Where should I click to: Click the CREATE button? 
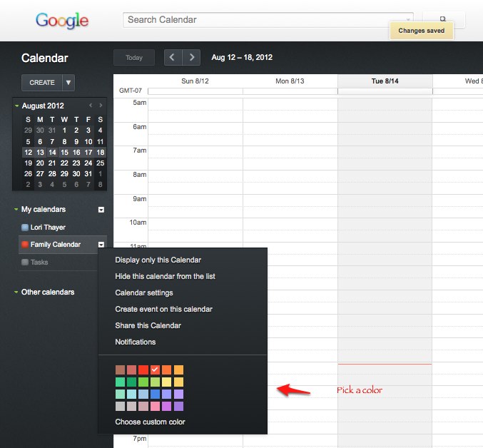42,83
